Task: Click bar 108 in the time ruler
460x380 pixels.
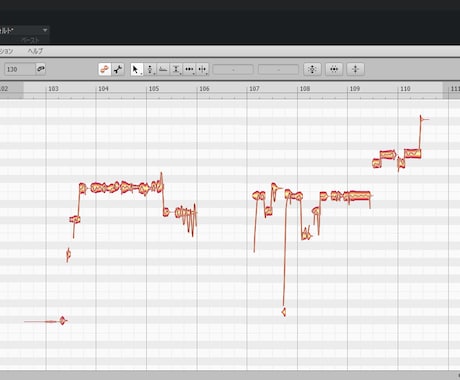Action: click(305, 89)
